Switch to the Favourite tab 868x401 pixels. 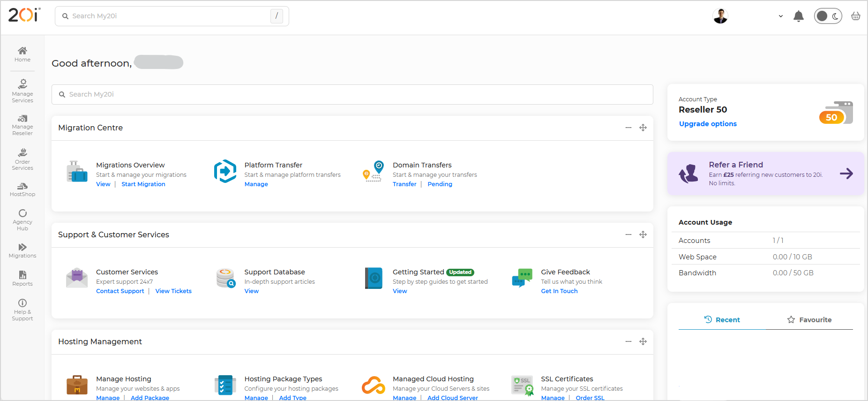(x=809, y=320)
